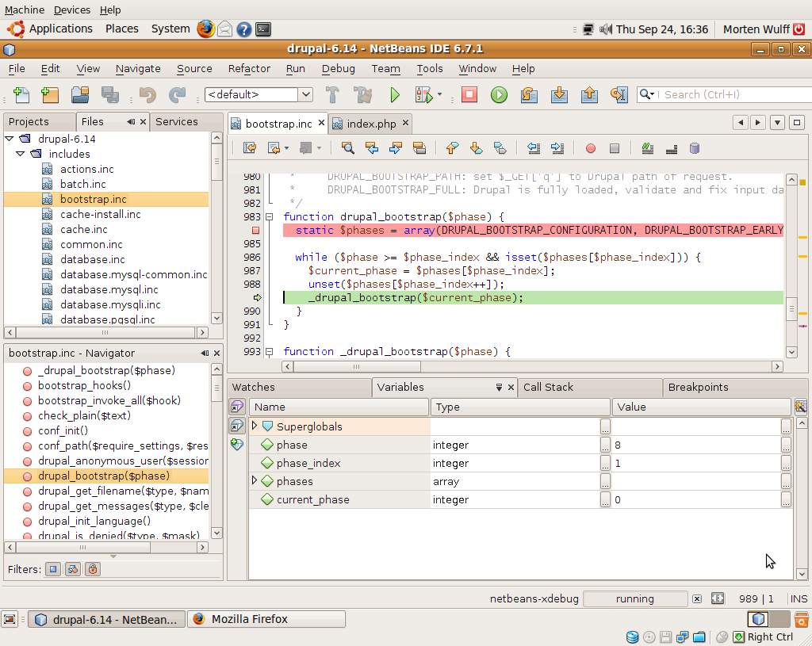Viewport: 812px width, 646px height.
Task: Click Find Next Occurrence icon
Action: pyautogui.click(x=396, y=148)
